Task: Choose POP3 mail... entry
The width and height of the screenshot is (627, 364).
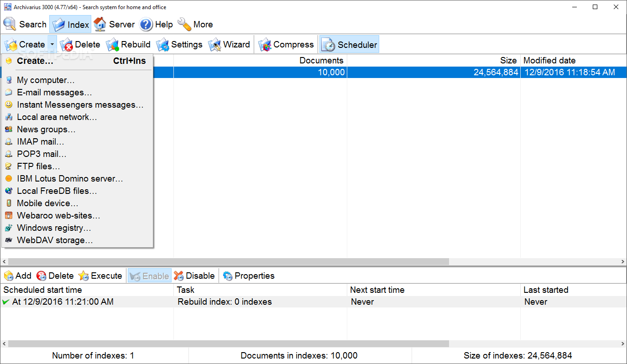Action: pyautogui.click(x=78, y=154)
